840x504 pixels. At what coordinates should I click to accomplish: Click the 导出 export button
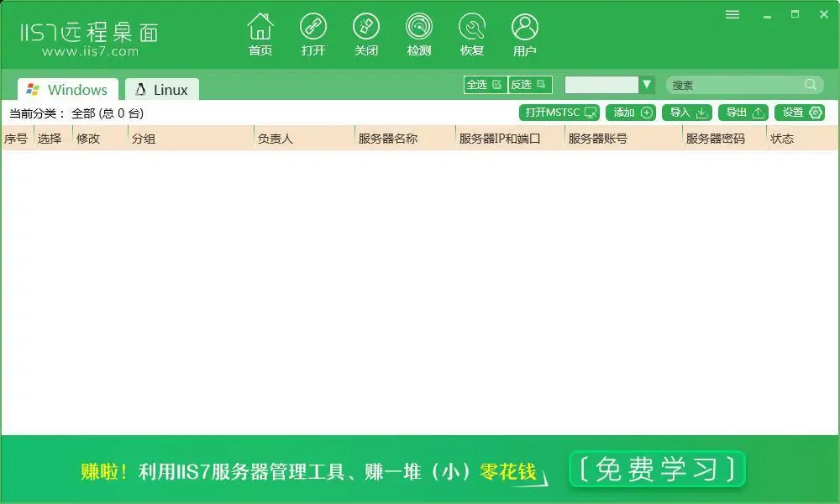click(743, 113)
